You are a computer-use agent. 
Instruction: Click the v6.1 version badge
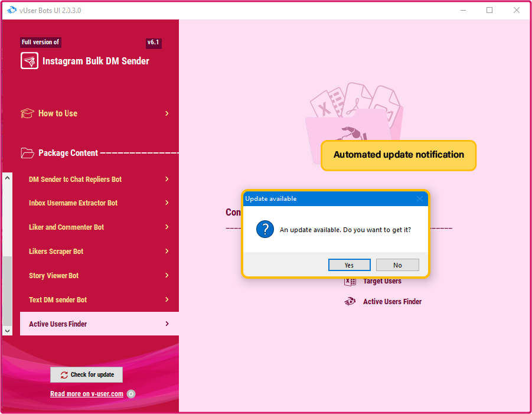154,43
